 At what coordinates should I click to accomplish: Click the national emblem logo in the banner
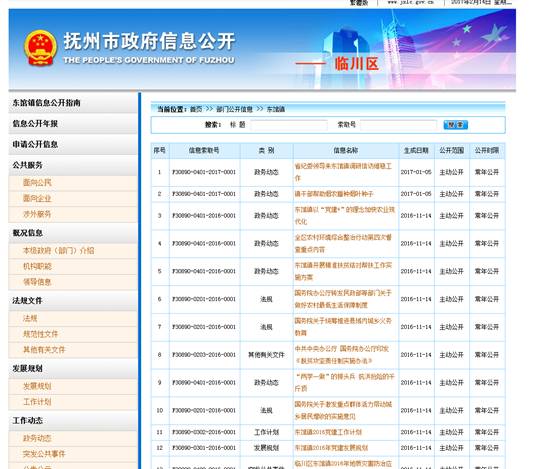coord(40,48)
